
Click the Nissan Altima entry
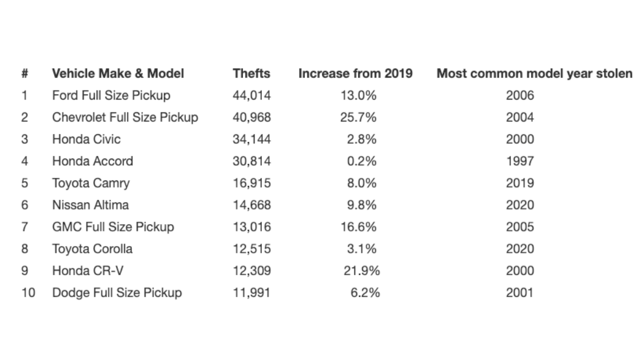[91, 205]
